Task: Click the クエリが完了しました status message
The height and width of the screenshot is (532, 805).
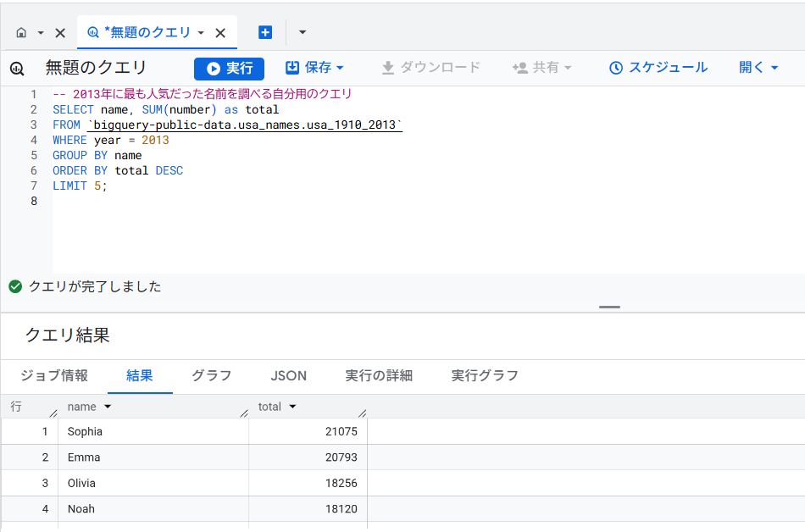Action: point(95,286)
